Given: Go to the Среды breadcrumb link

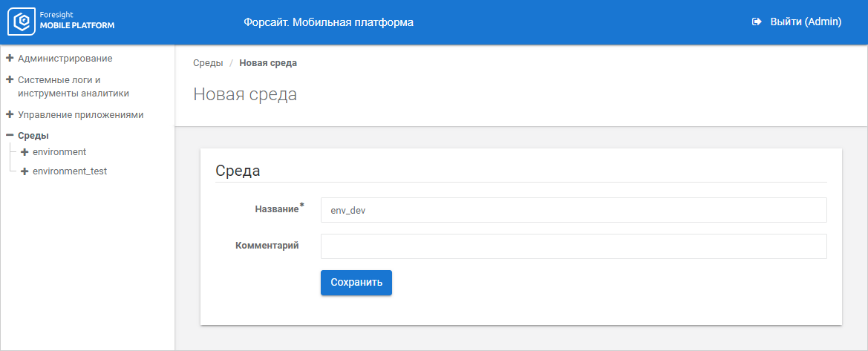Looking at the screenshot, I should coord(208,63).
